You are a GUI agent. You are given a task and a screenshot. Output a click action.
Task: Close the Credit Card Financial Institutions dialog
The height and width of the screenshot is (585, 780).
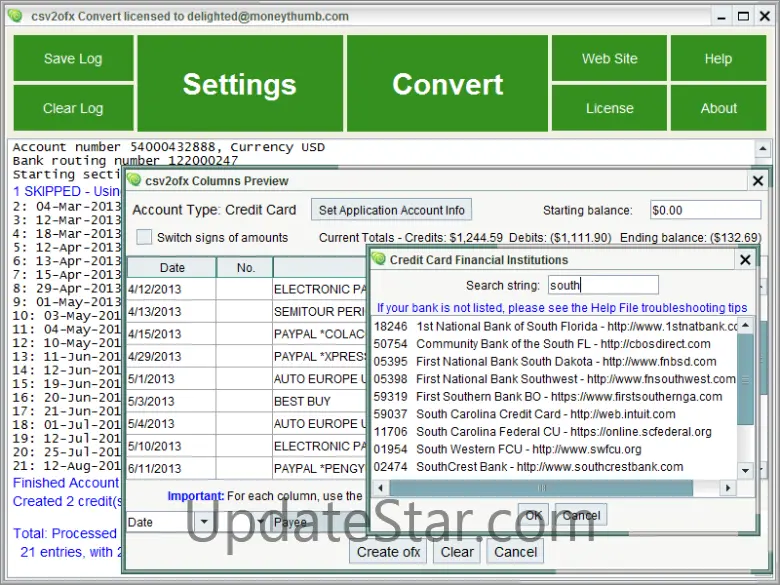(745, 260)
